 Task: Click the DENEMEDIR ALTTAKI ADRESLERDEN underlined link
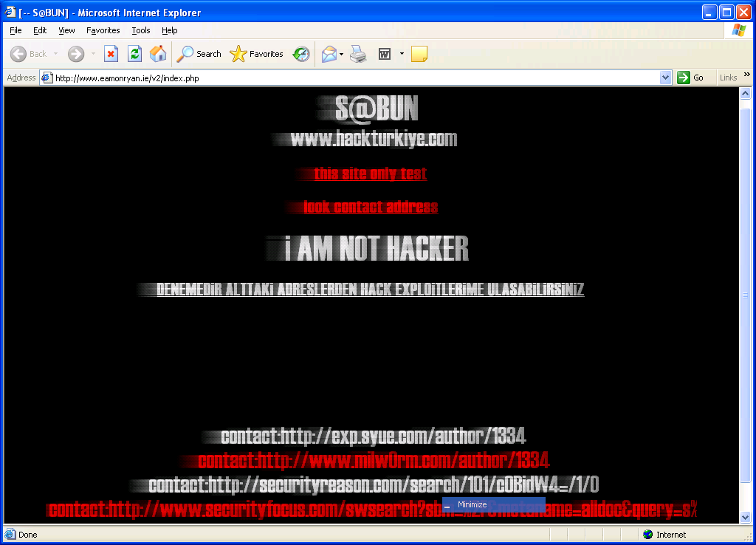coord(371,289)
